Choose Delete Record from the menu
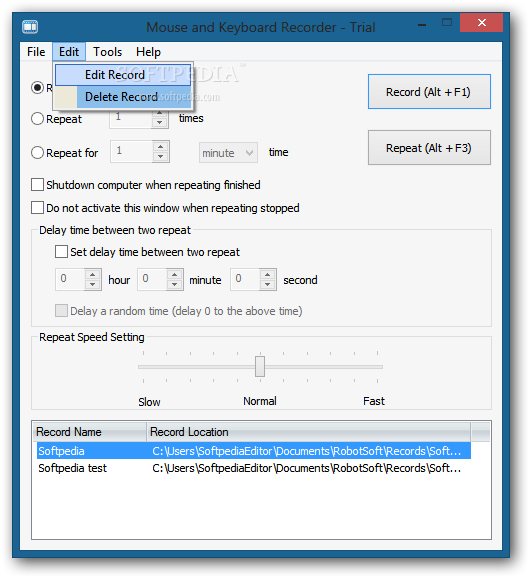This screenshot has height=578, width=530. (x=123, y=97)
